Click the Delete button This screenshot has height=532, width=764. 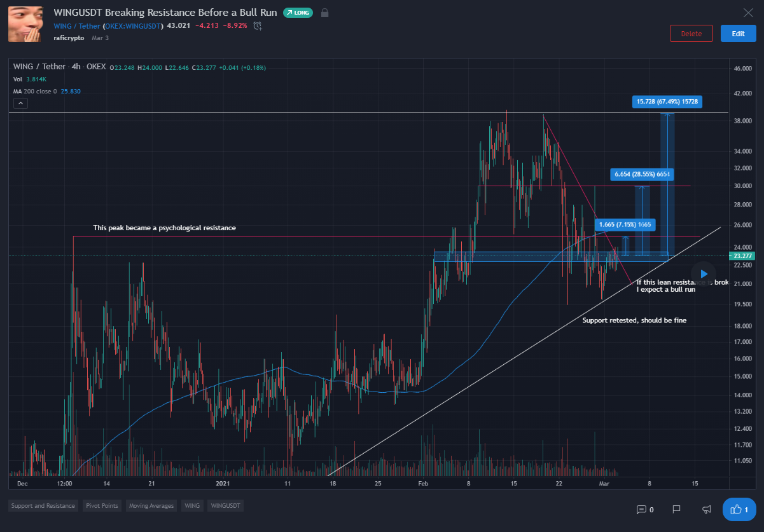[x=691, y=34]
